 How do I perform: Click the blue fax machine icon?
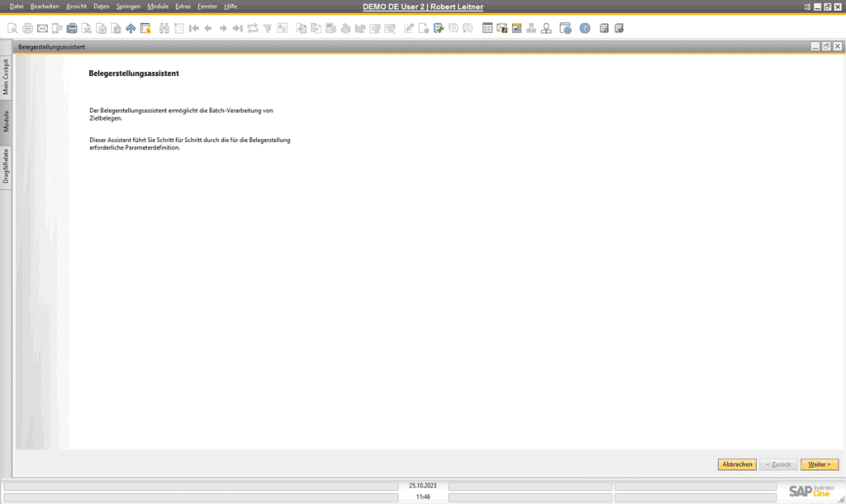click(72, 29)
